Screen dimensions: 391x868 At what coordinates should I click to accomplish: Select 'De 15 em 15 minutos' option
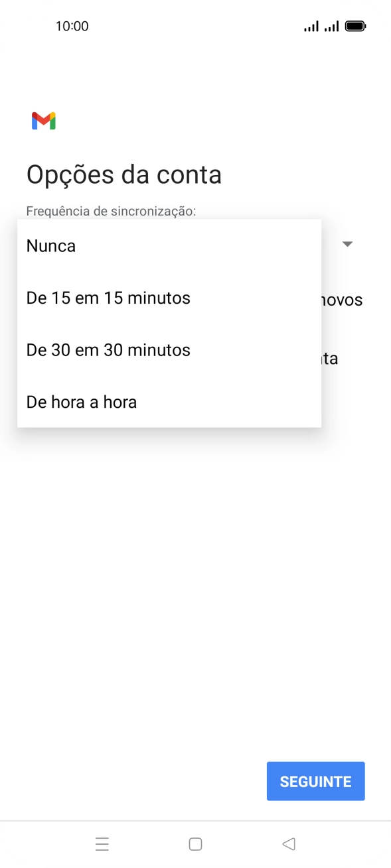point(108,298)
